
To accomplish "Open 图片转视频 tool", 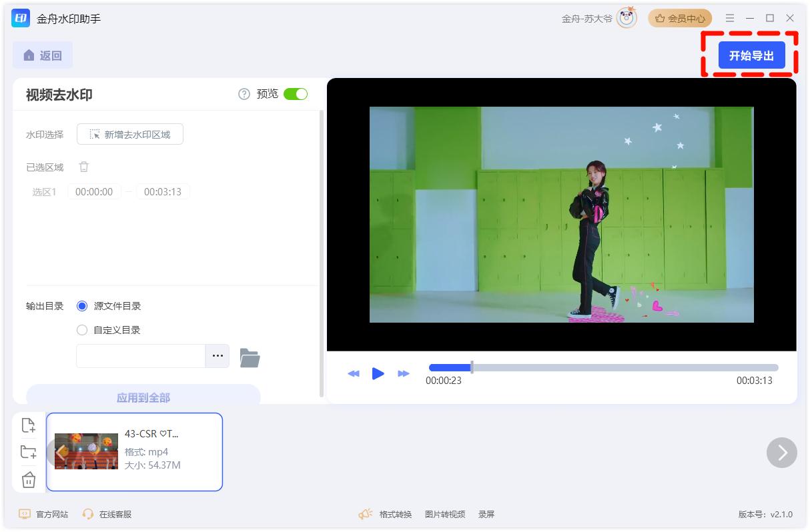I will tap(444, 514).
